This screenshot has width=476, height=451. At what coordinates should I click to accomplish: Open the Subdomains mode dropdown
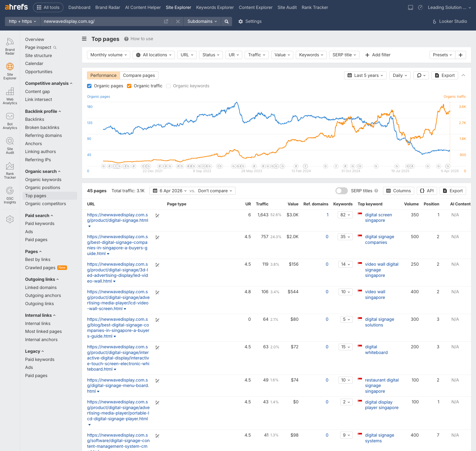(x=202, y=21)
